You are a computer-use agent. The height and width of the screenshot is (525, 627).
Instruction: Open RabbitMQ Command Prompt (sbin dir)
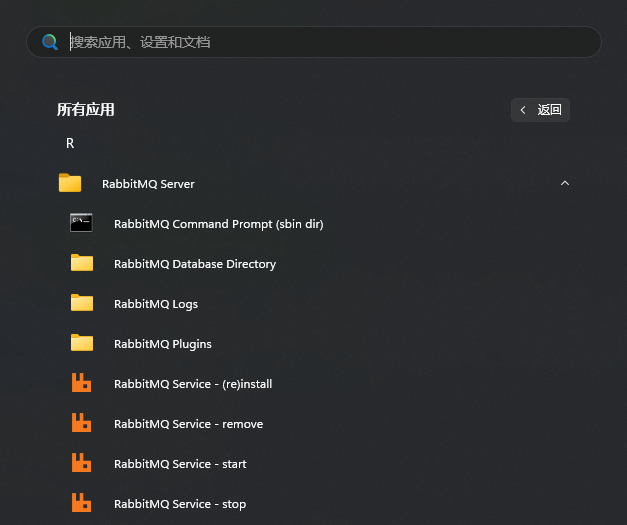tap(219, 224)
